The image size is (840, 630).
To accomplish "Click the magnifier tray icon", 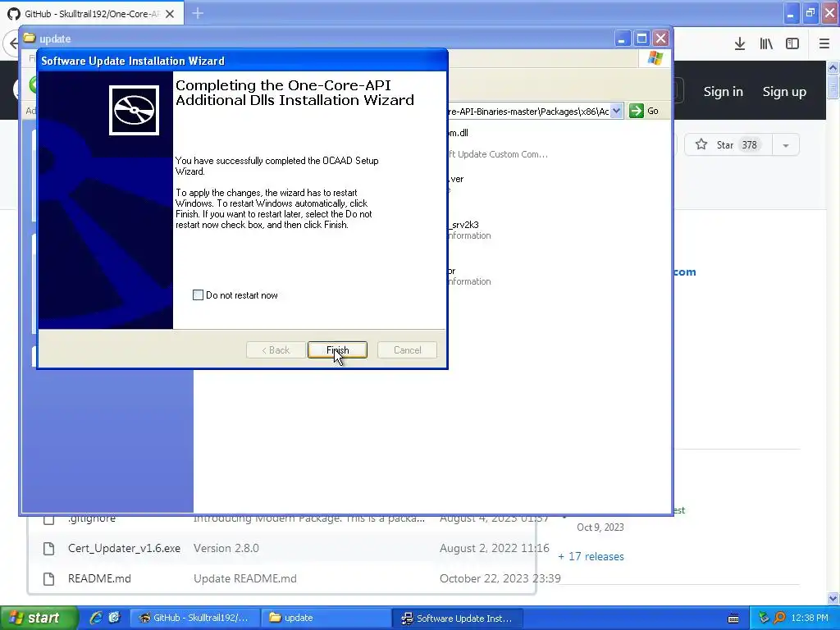I will click(x=779, y=618).
